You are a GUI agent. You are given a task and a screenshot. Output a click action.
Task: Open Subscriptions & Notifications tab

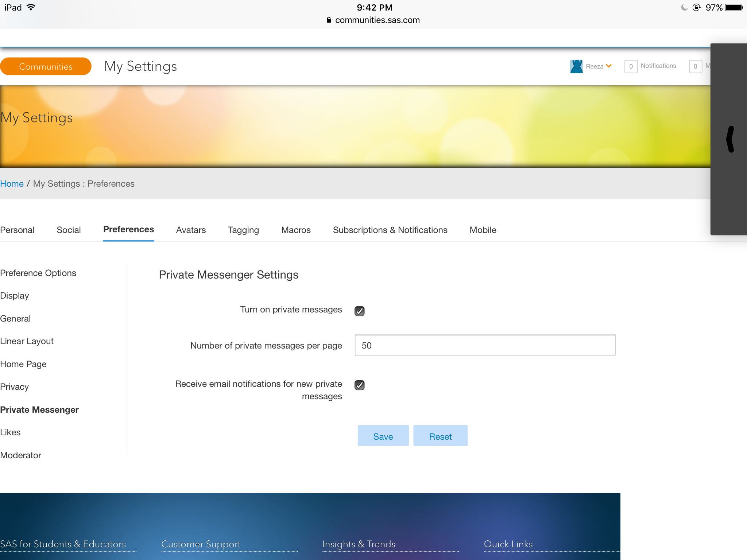pos(390,230)
